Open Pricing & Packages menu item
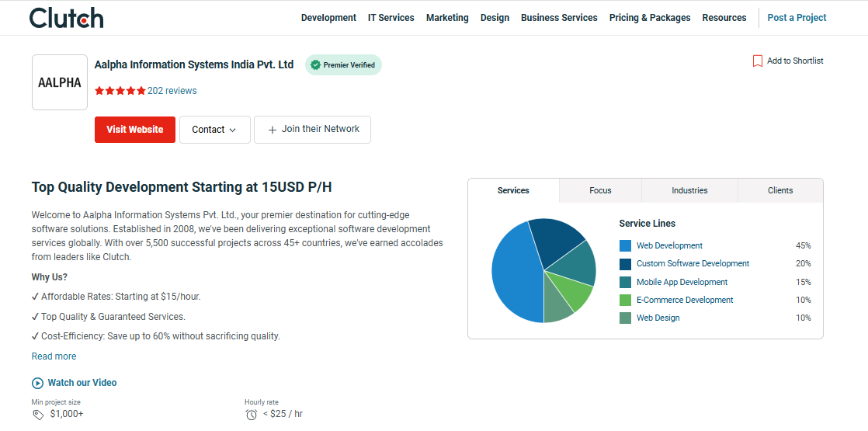The height and width of the screenshot is (431, 868). [x=649, y=18]
